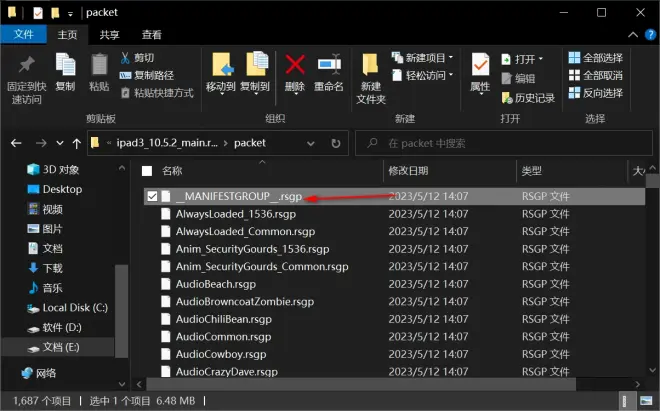Image resolution: width=660 pixels, height=411 pixels.
Task: Open the Share (共享) ribbon tab
Action: tap(112, 34)
